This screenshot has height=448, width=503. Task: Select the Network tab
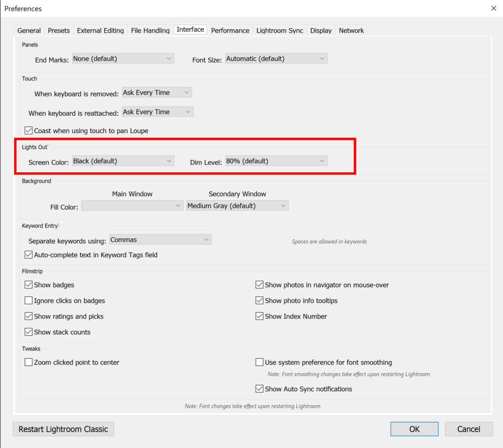[x=351, y=30]
